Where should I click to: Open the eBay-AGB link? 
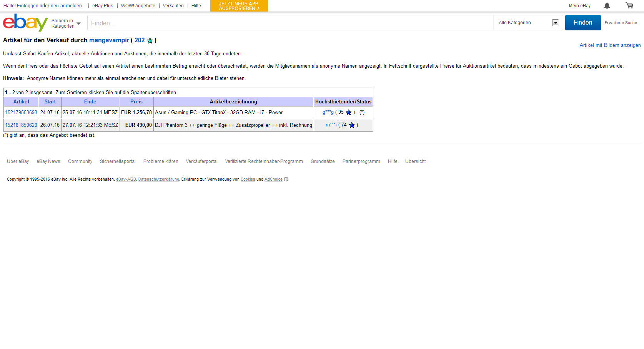(126, 179)
